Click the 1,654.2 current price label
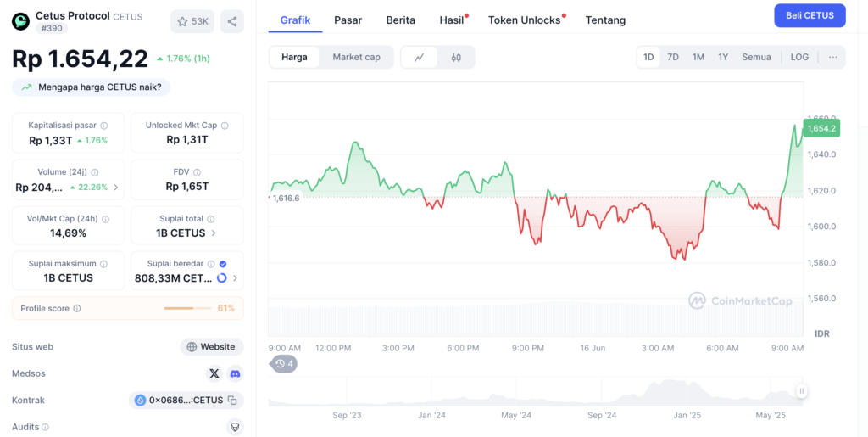The image size is (868, 437). 821,128
